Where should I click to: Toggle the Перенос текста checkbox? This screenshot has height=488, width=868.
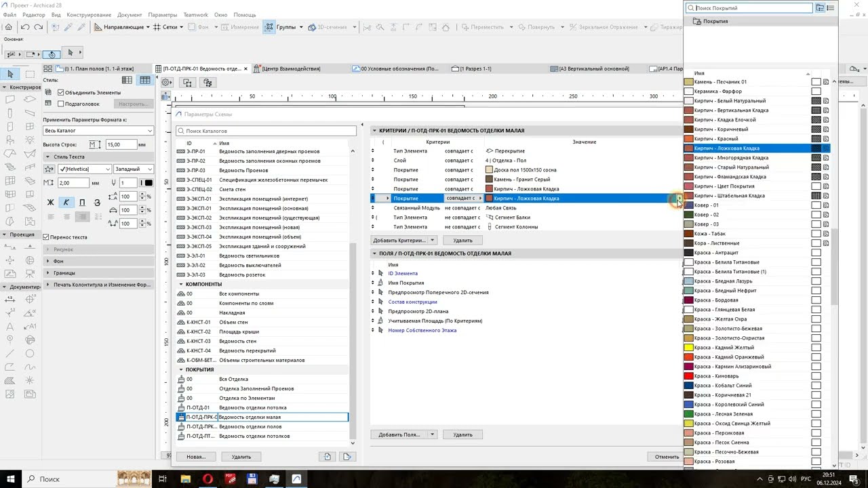point(46,237)
